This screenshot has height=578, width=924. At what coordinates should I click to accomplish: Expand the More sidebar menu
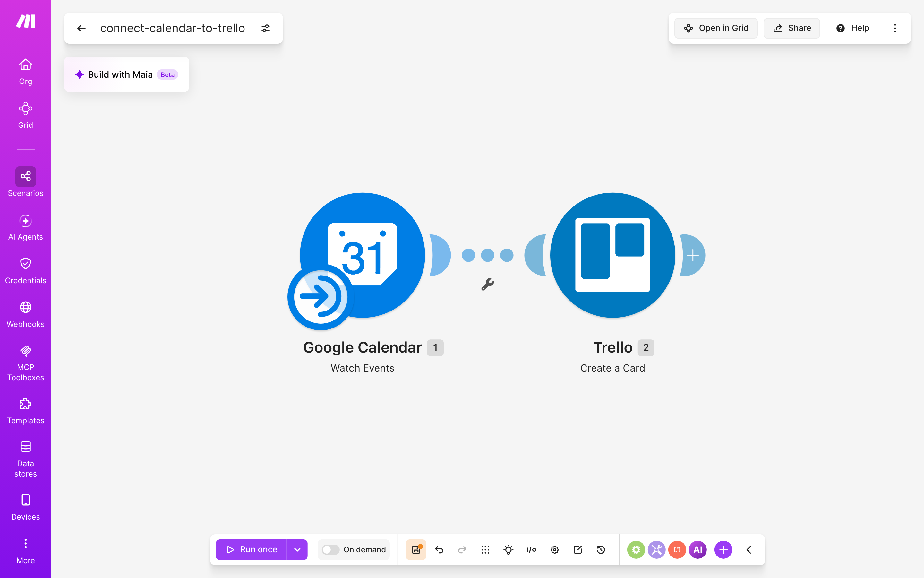pos(26,551)
